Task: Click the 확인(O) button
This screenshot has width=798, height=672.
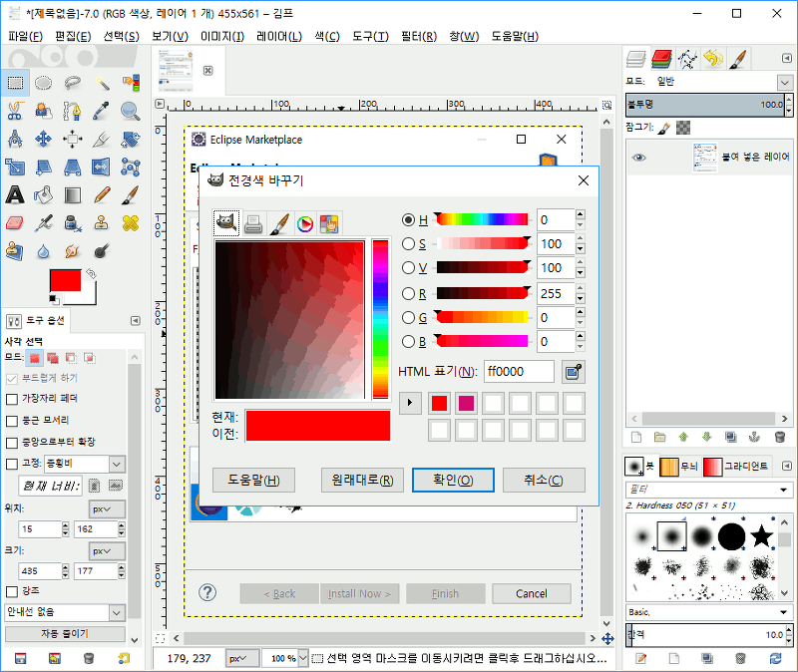Action: (x=453, y=480)
